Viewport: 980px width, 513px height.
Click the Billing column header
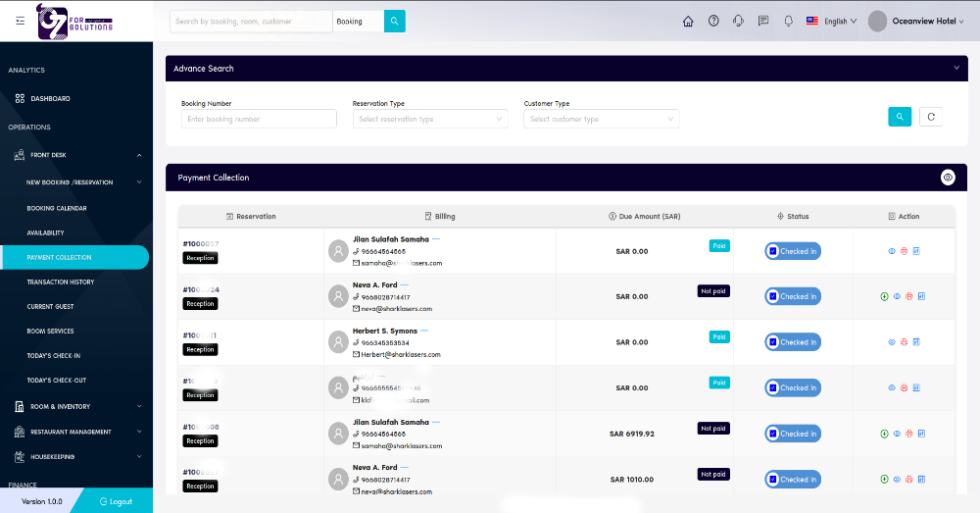pos(440,217)
